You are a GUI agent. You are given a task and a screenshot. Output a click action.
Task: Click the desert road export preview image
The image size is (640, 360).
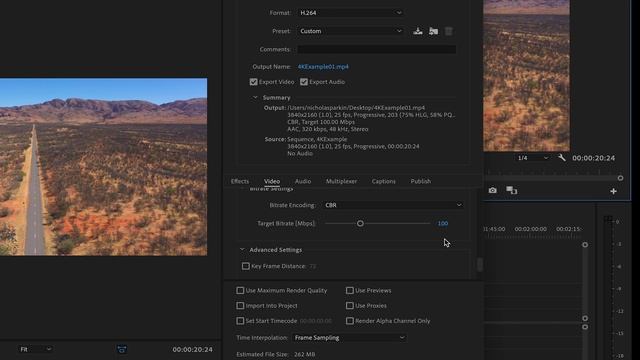coord(103,167)
